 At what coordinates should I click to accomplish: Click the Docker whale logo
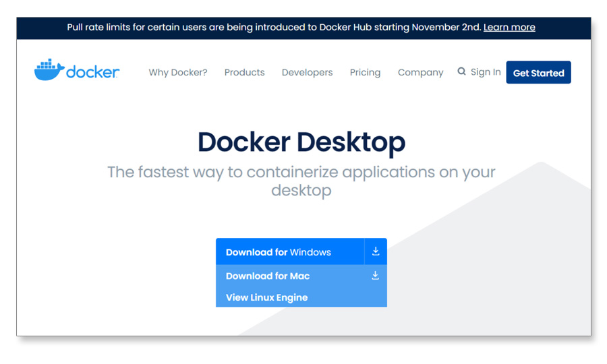[77, 70]
